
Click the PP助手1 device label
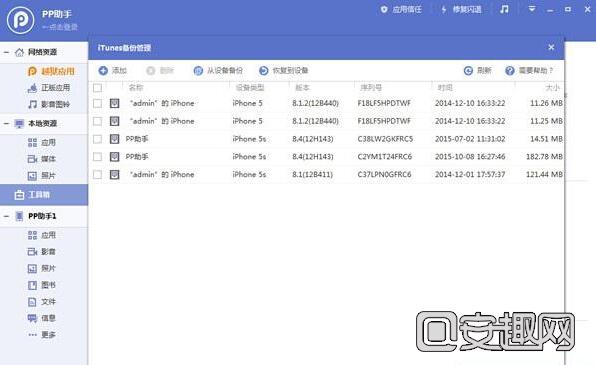pyautogui.click(x=42, y=216)
